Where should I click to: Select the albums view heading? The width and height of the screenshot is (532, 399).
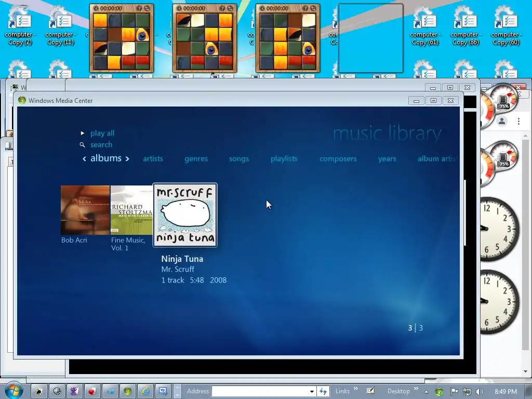tap(106, 158)
